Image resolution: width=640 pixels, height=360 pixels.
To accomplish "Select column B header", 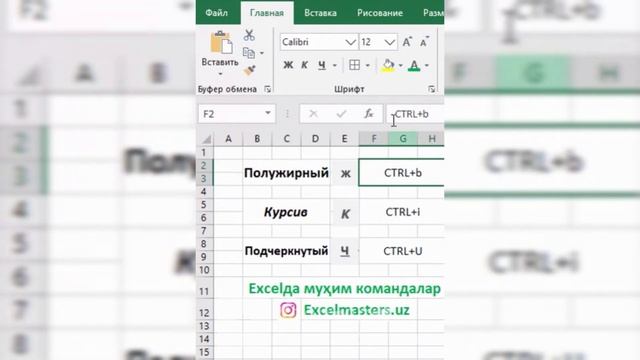I will tap(257, 139).
